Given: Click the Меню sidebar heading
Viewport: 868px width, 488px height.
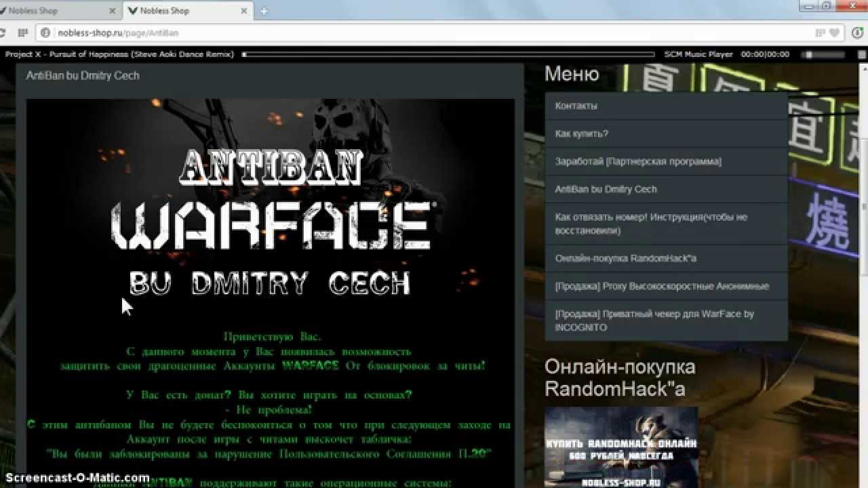Looking at the screenshot, I should [572, 74].
